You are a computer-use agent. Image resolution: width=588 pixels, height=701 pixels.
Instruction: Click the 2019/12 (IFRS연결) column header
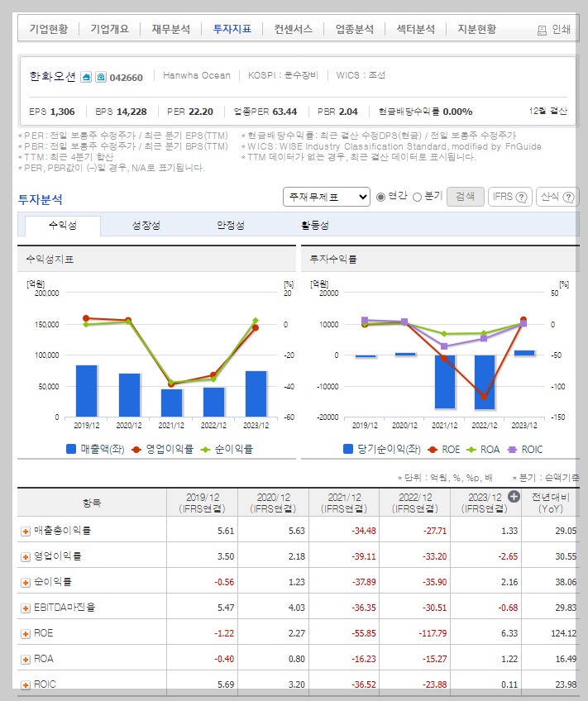[x=202, y=503]
